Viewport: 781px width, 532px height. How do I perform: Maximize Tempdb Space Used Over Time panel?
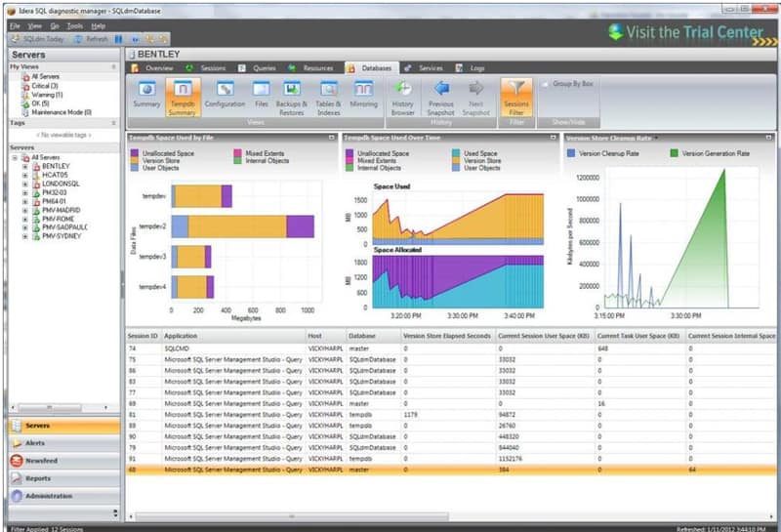(554, 138)
